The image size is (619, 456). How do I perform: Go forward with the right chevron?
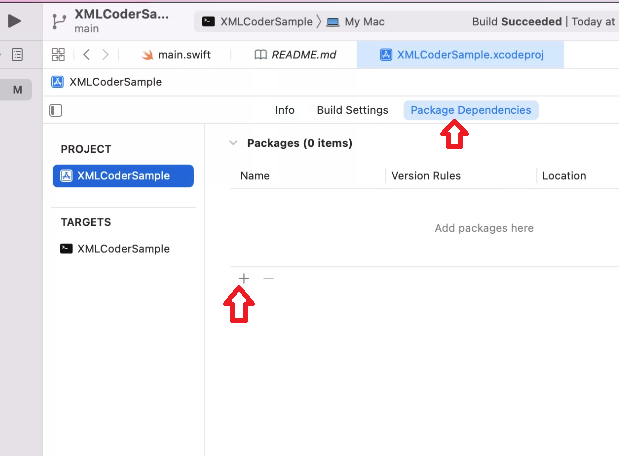coord(105,54)
